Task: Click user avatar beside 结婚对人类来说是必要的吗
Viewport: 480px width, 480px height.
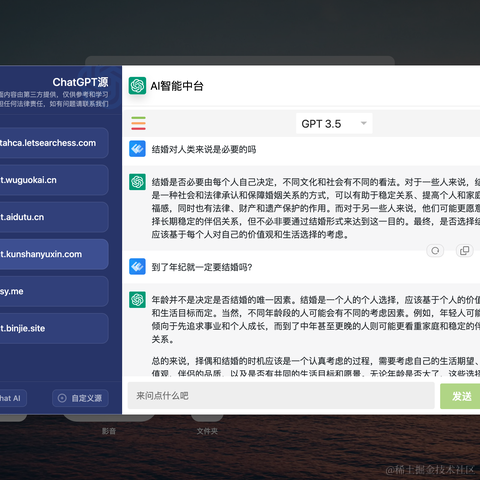Action: (137, 149)
